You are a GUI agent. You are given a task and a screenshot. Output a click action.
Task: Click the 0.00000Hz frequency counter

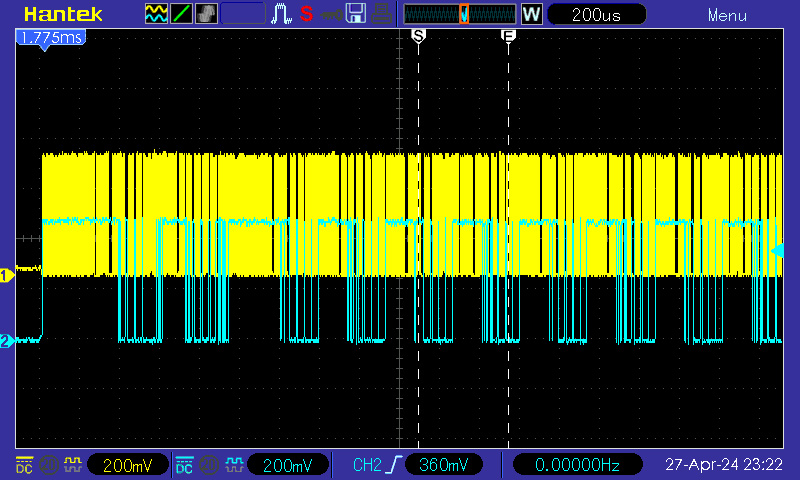click(x=577, y=465)
